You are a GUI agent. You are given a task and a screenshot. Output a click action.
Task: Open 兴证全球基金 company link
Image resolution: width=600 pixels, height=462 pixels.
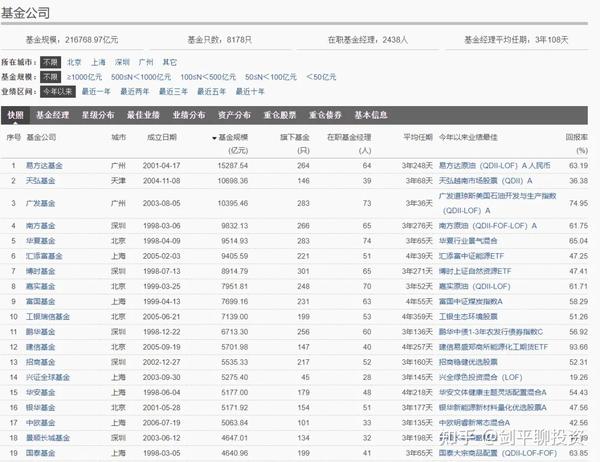coord(48,377)
